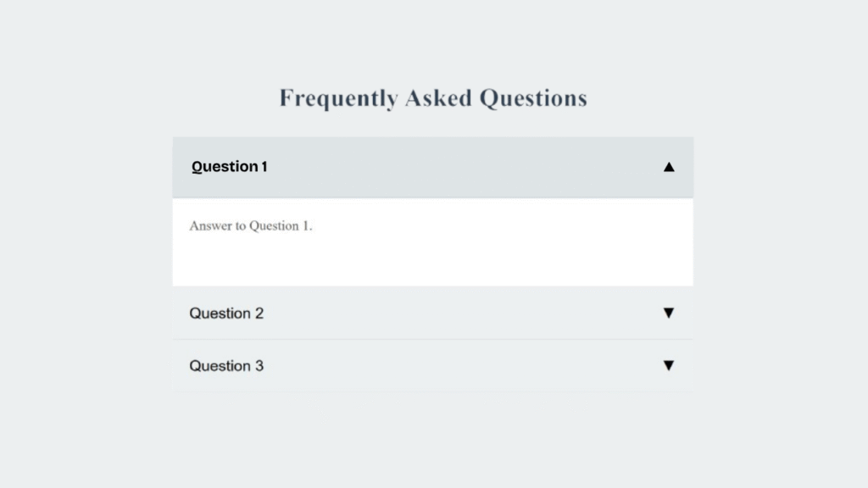Select the Question 1 header label
This screenshot has width=868, height=488.
230,167
